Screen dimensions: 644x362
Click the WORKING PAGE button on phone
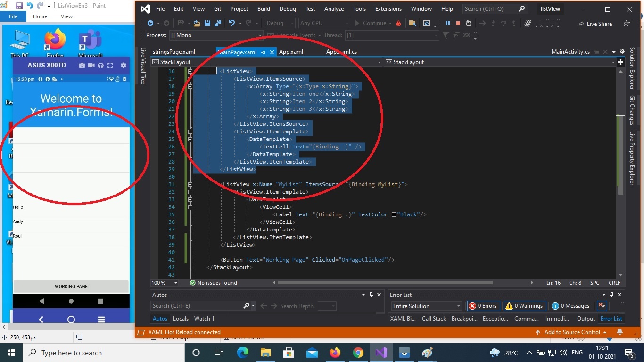[x=71, y=286]
